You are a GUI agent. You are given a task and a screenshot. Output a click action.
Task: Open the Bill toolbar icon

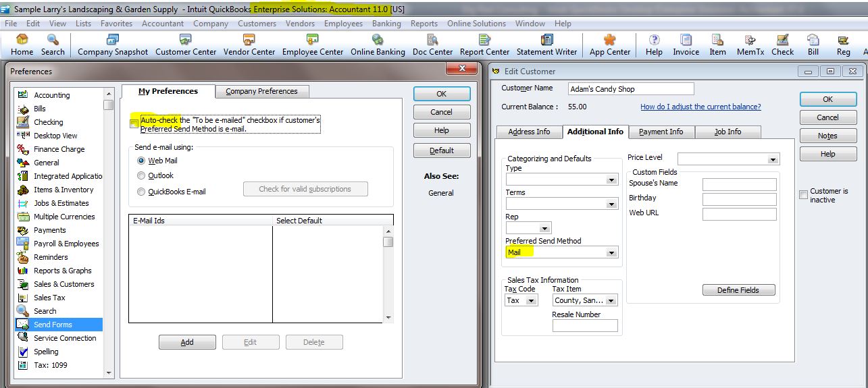[813, 45]
